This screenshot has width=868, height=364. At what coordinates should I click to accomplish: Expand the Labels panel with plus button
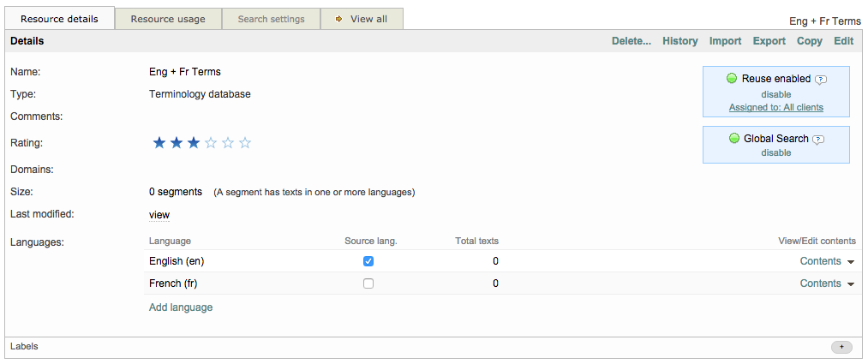point(841,347)
